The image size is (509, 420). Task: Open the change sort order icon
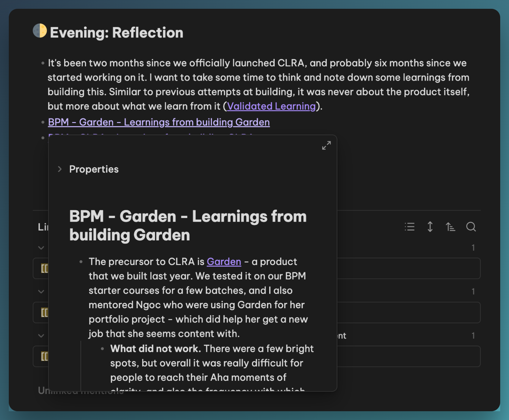[450, 227]
